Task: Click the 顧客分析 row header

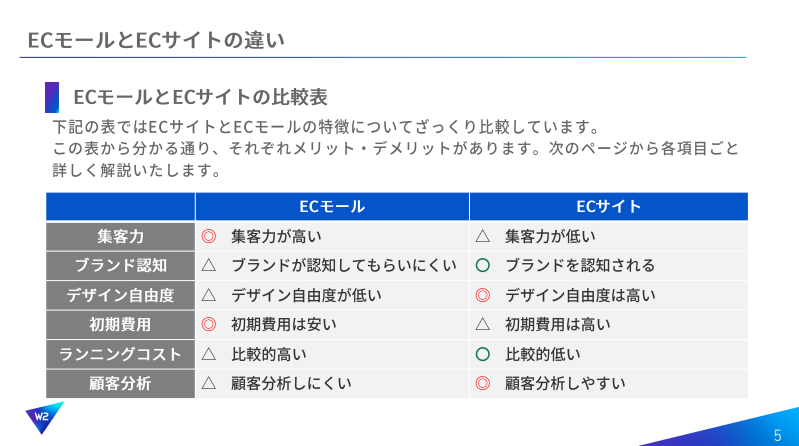Action: [x=120, y=383]
